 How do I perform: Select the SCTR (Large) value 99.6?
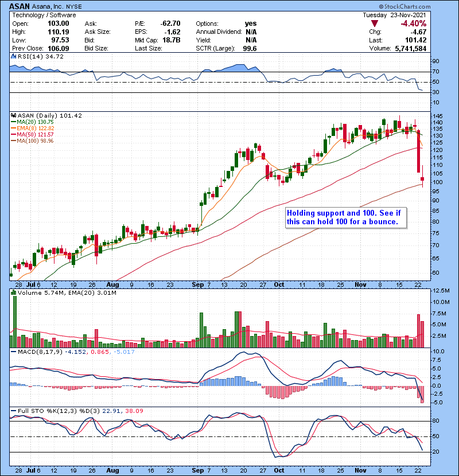(250, 48)
